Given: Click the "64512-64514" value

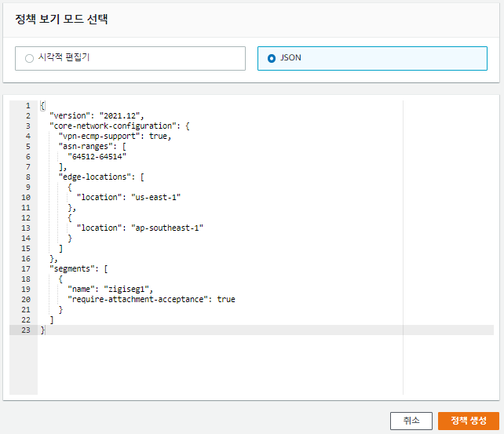Looking at the screenshot, I should coord(97,157).
